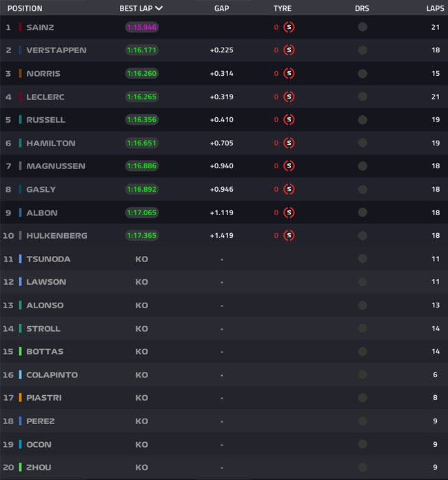This screenshot has height=480, width=448.
Task: Click Leclerc's soft tyre icon
Action: coord(289,97)
